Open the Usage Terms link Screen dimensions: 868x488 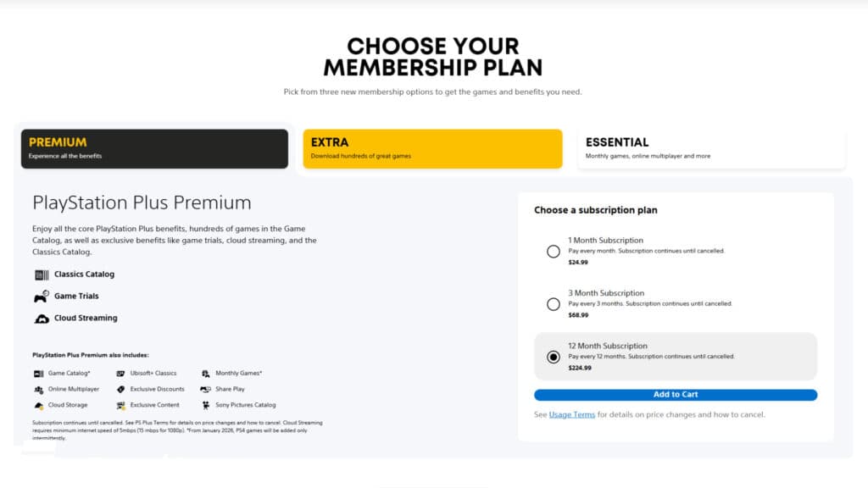pos(573,414)
